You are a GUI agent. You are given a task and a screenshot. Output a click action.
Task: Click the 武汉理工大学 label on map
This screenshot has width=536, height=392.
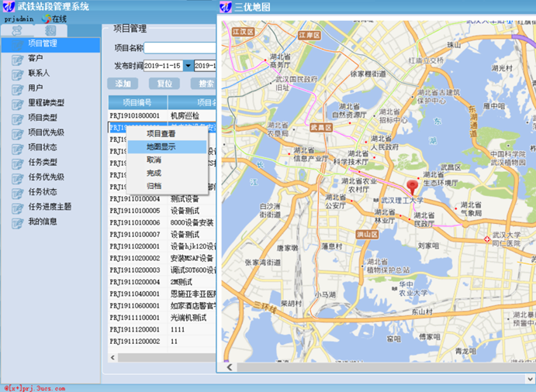402,201
